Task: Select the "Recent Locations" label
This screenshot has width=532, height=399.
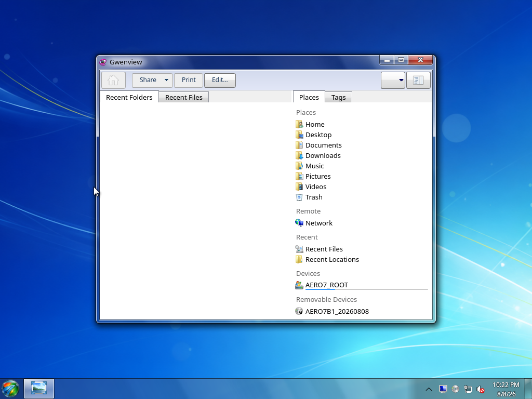Action: (332, 260)
